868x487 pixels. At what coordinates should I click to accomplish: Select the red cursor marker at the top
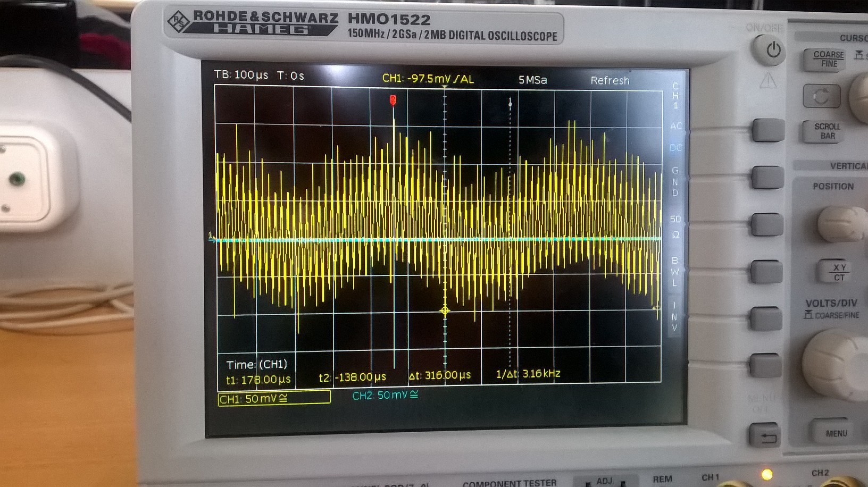pos(393,99)
